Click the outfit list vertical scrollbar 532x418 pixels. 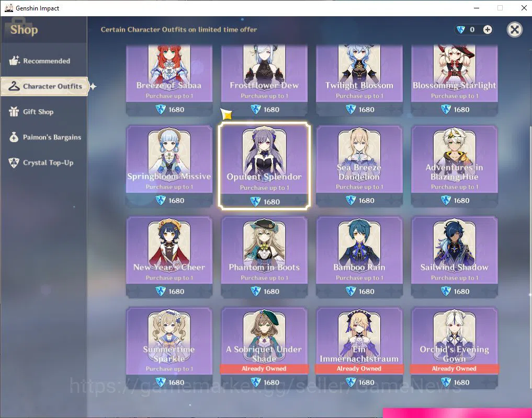[530, 258]
